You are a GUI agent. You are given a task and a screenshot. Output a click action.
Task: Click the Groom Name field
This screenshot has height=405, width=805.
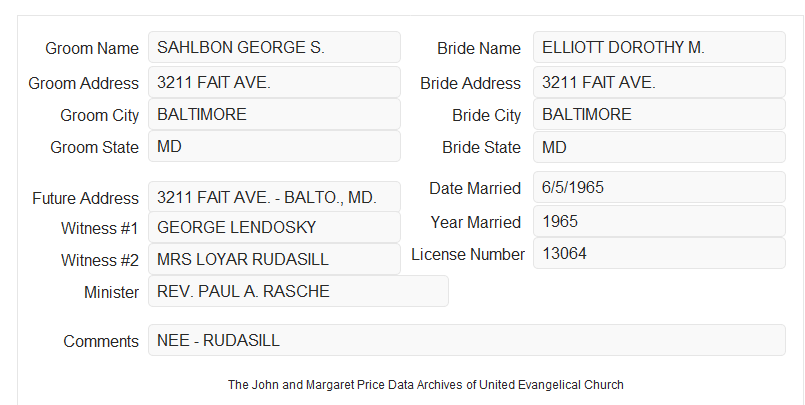point(274,47)
